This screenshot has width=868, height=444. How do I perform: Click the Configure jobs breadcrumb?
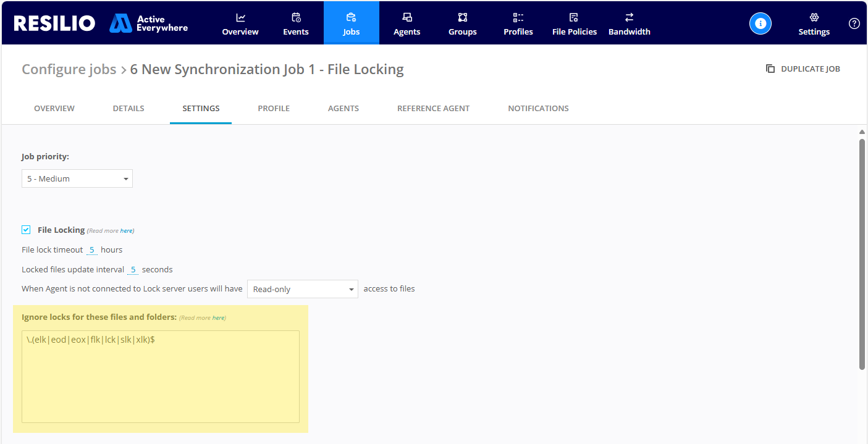[69, 69]
